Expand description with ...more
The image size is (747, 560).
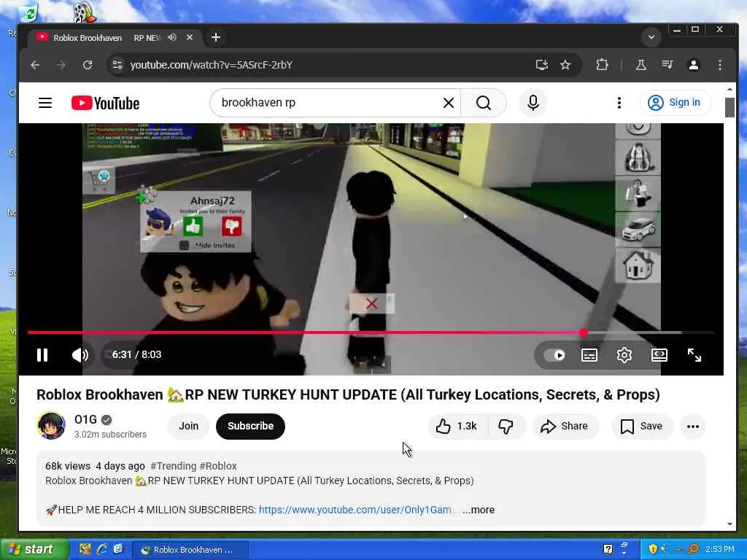click(479, 510)
